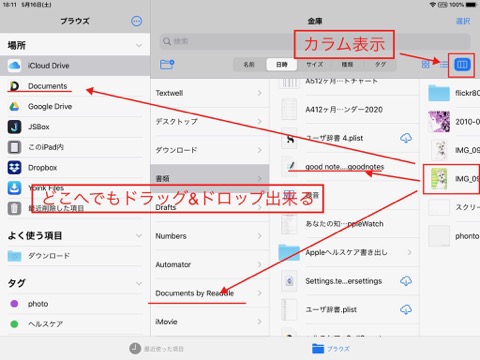Tap the 選択 button

463,21
